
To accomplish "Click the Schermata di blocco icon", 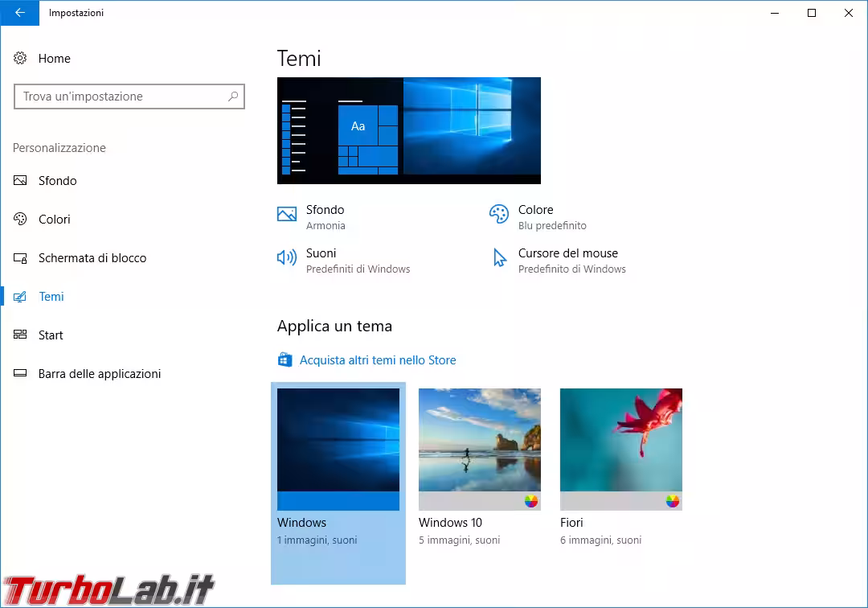I will [21, 258].
